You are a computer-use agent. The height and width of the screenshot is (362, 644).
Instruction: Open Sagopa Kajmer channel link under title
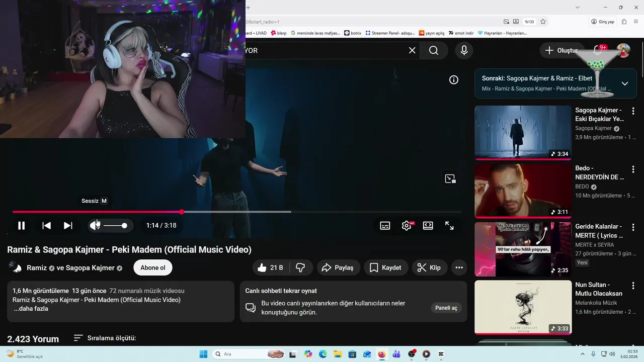click(90, 268)
